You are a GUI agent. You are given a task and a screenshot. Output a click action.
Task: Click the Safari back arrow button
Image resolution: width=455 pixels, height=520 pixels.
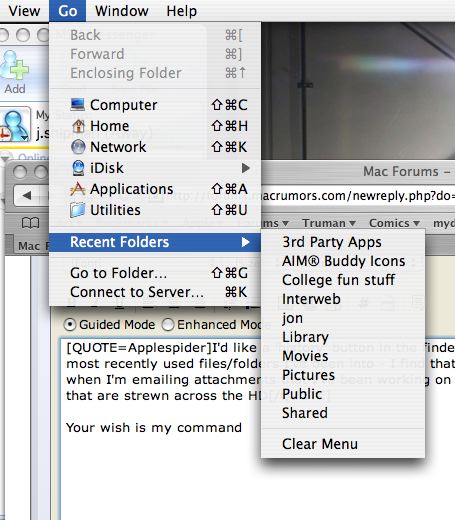tap(27, 195)
